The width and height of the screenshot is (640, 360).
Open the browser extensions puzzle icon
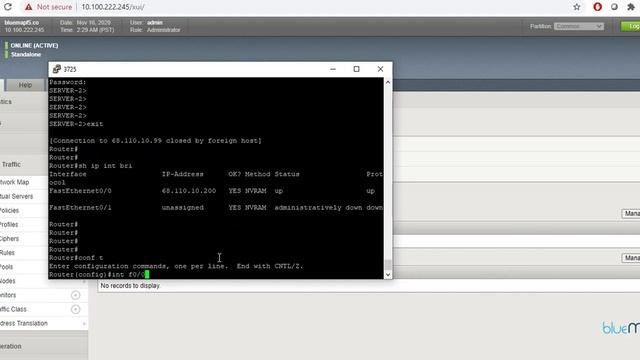631,7
